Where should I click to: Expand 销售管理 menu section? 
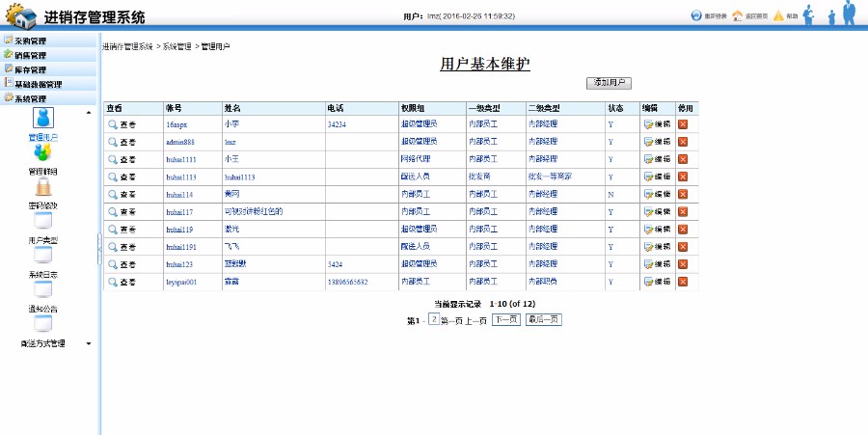(x=49, y=55)
